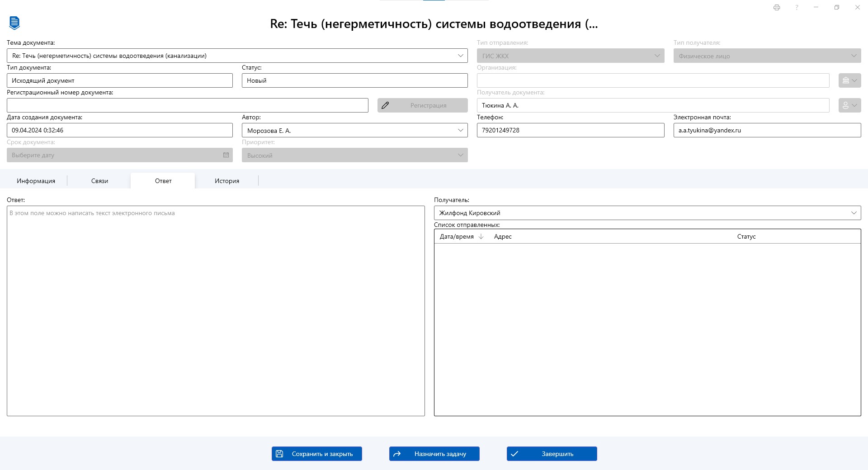Click the Регистрация button
Image resolution: width=868 pixels, height=470 pixels.
(423, 105)
